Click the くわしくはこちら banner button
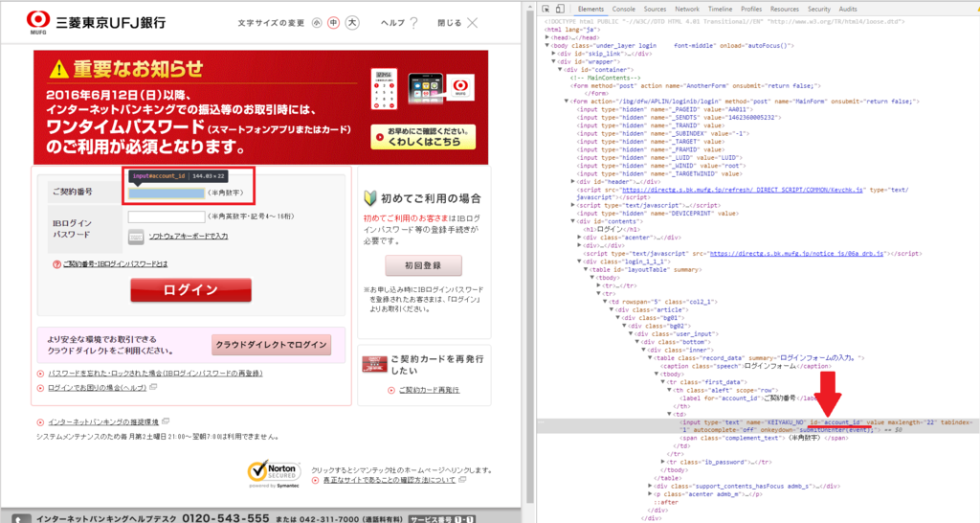This screenshot has height=523, width=980. (424, 137)
